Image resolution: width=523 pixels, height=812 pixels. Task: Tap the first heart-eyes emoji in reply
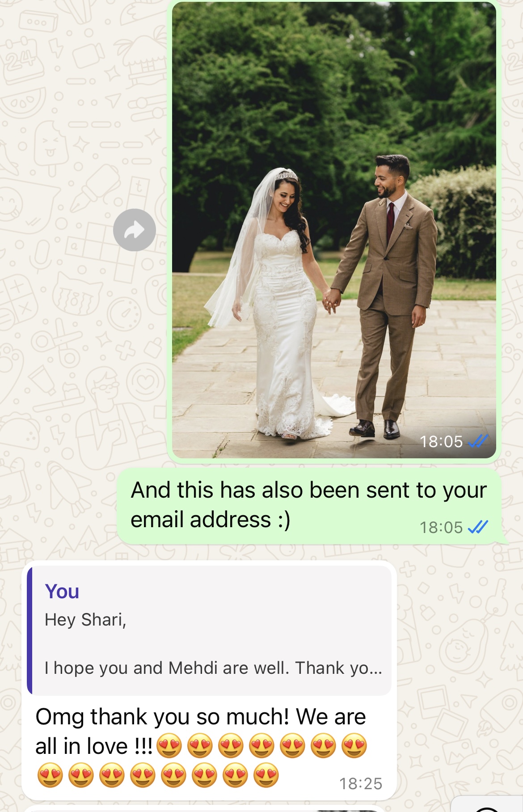pyautogui.click(x=169, y=746)
